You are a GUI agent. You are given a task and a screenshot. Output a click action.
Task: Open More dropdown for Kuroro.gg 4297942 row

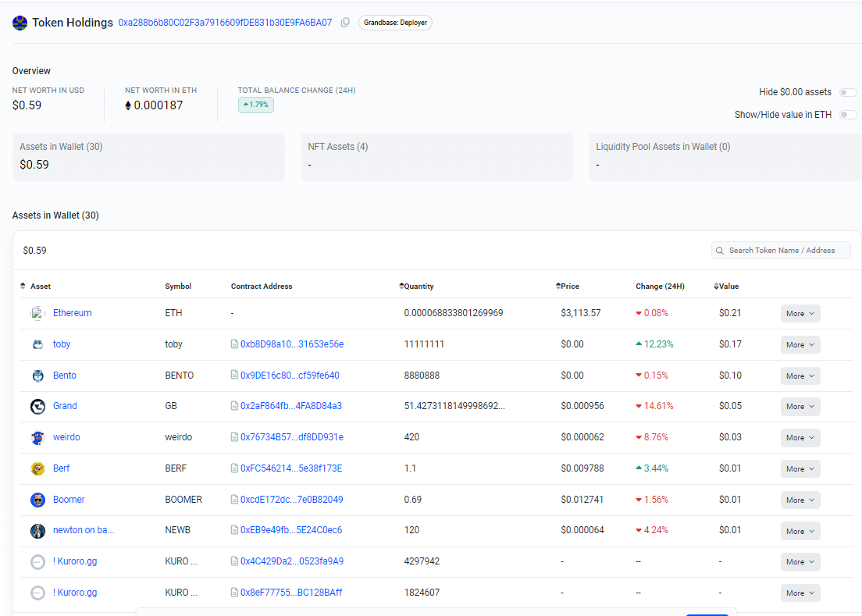coord(800,562)
